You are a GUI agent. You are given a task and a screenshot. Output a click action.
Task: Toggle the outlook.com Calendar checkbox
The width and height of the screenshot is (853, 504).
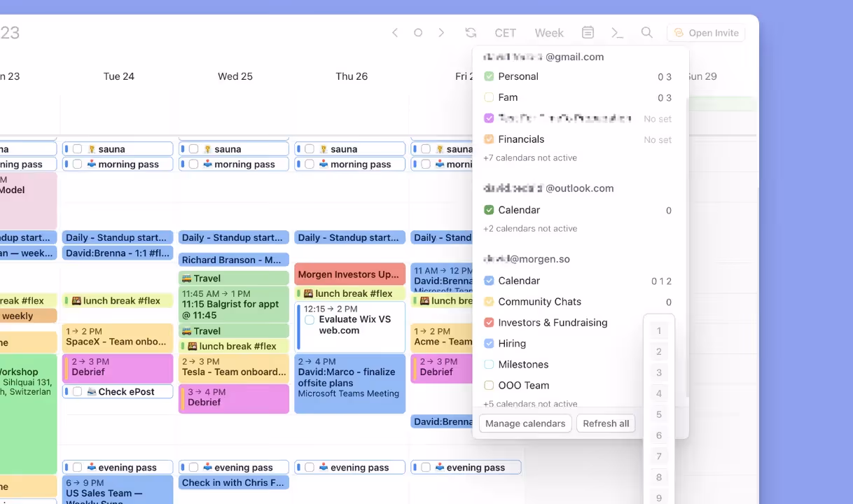(x=489, y=210)
